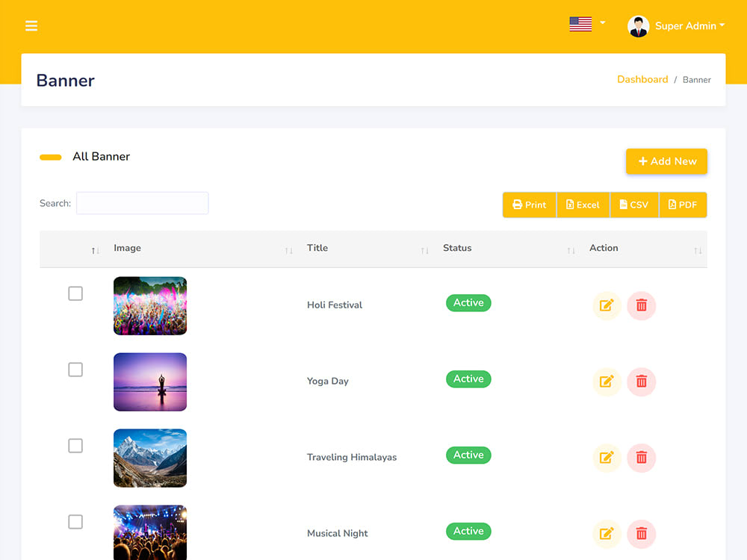Open the Traveling Himalayas banner thumbnail
This screenshot has height=560, width=747.
(x=150, y=458)
